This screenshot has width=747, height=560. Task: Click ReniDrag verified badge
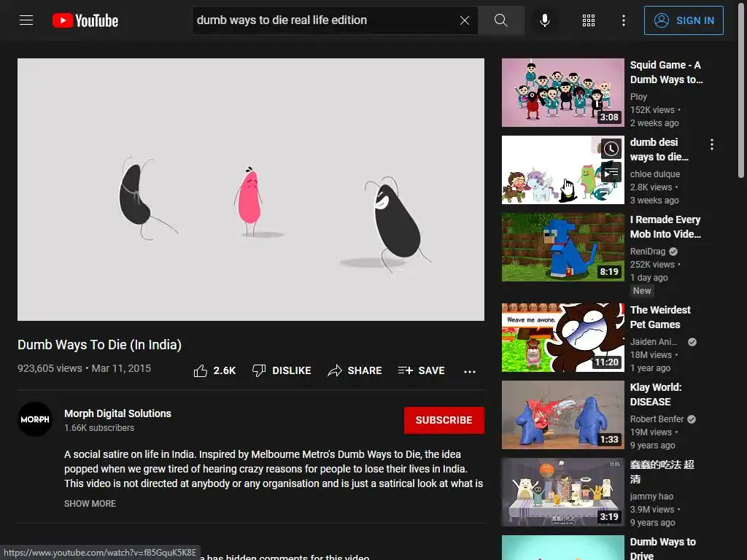[673, 252]
